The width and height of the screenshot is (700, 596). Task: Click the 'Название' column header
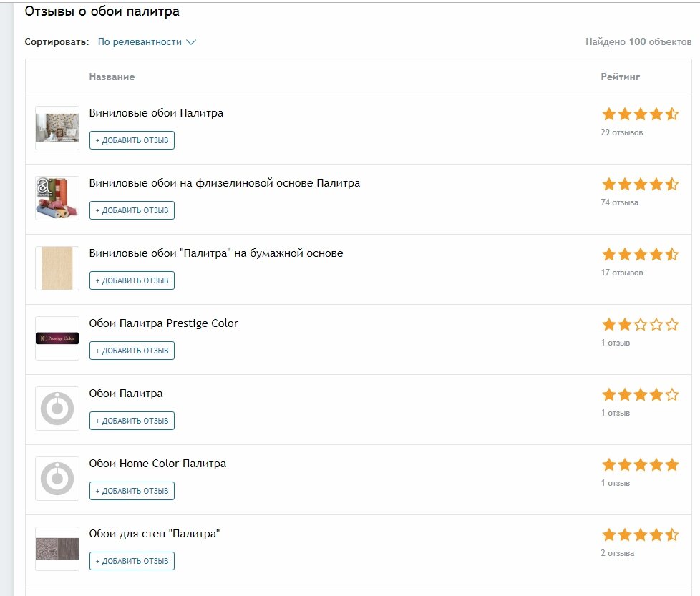point(112,77)
